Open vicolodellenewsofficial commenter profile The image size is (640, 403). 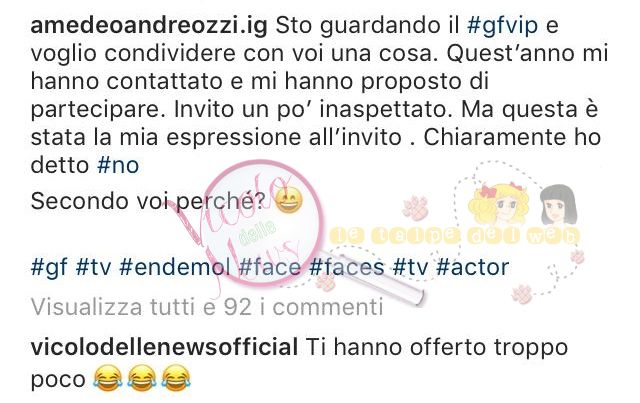pos(164,347)
